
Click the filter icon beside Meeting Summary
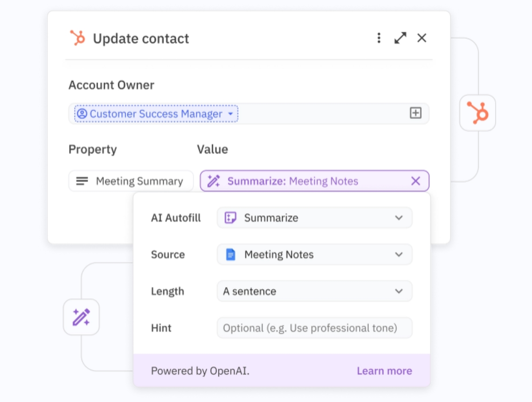pyautogui.click(x=82, y=181)
